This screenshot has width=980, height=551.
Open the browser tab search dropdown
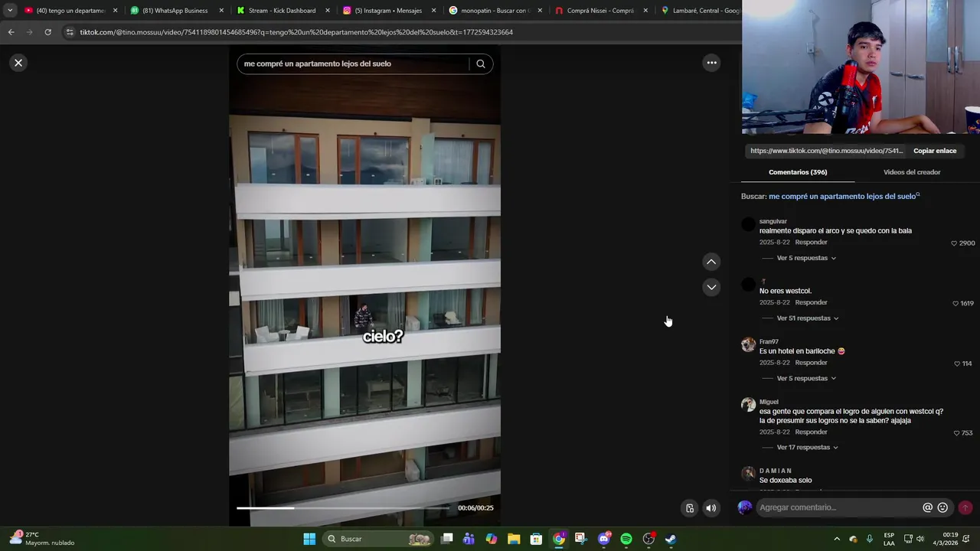pyautogui.click(x=9, y=11)
